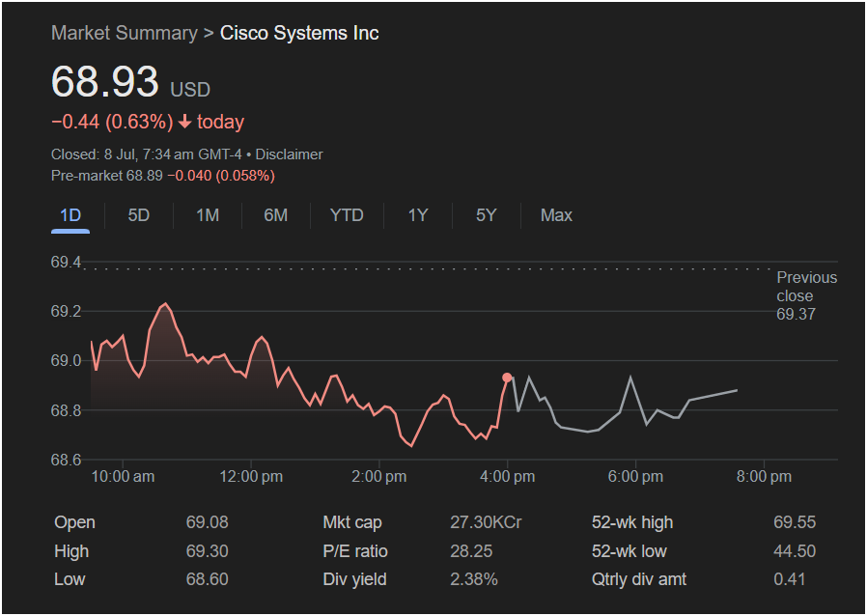The image size is (867, 616).
Task: Click the Pre-market 68.89 value
Action: [107, 176]
